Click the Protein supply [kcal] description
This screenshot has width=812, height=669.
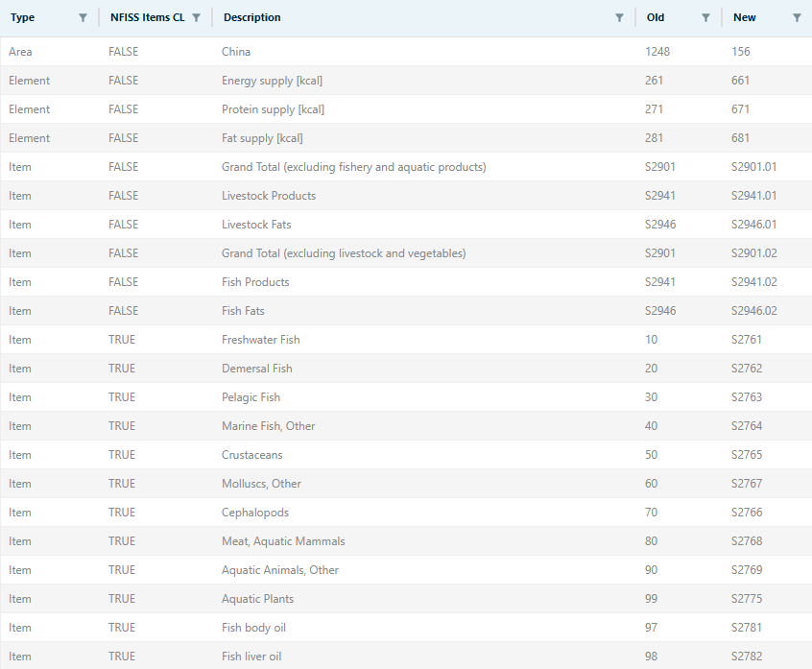point(273,109)
